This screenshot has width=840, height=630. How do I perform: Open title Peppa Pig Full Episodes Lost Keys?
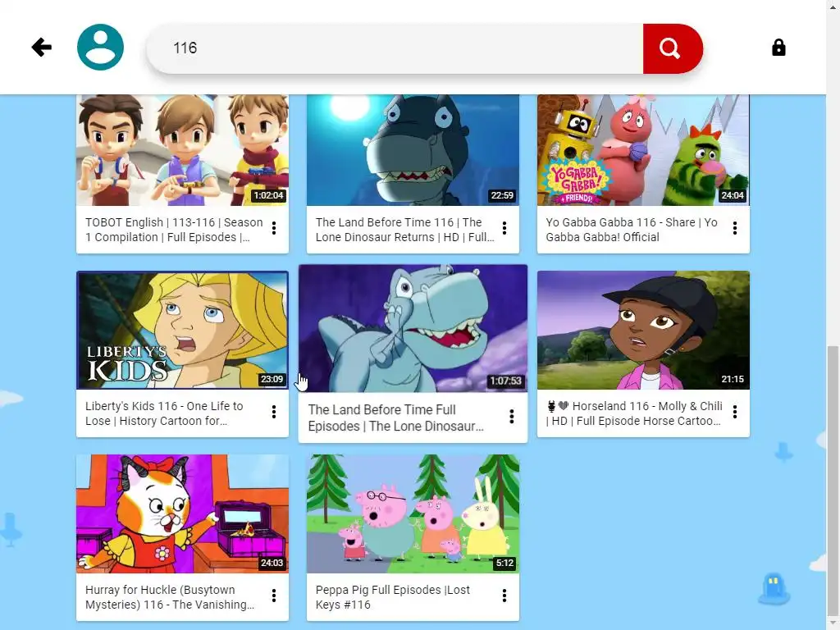[x=392, y=597]
